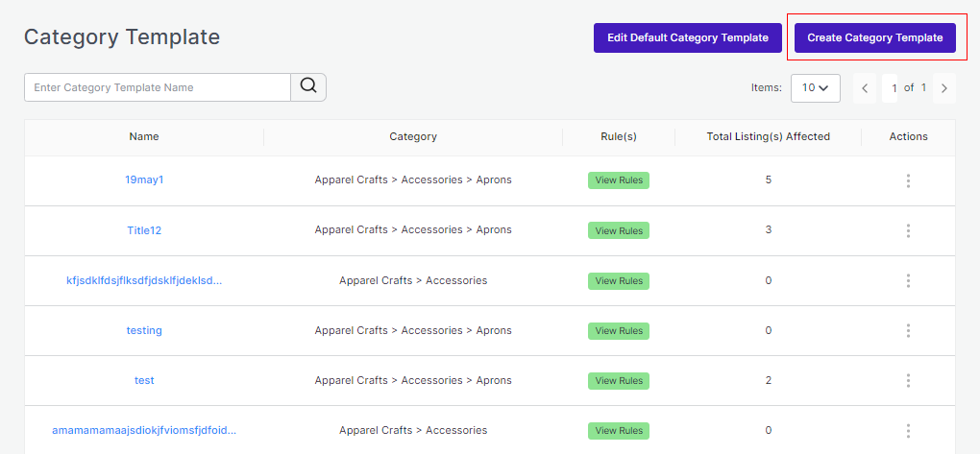The width and height of the screenshot is (980, 454).
Task: Open the amamamamaajsdiokjf template link
Action: click(144, 430)
